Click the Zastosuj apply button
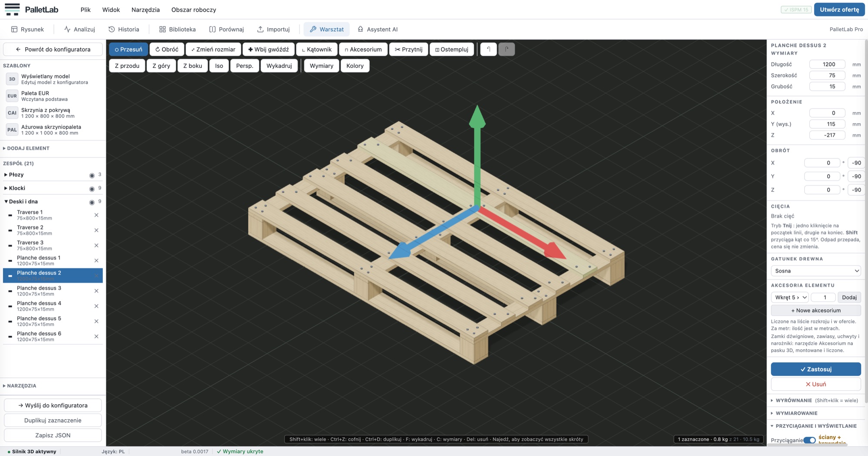This screenshot has width=868, height=456. (x=815, y=369)
